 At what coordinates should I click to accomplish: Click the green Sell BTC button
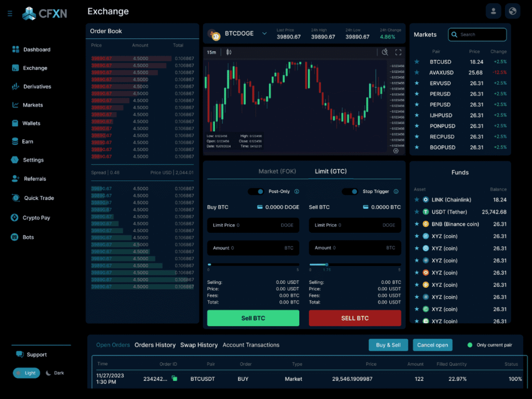[253, 318]
